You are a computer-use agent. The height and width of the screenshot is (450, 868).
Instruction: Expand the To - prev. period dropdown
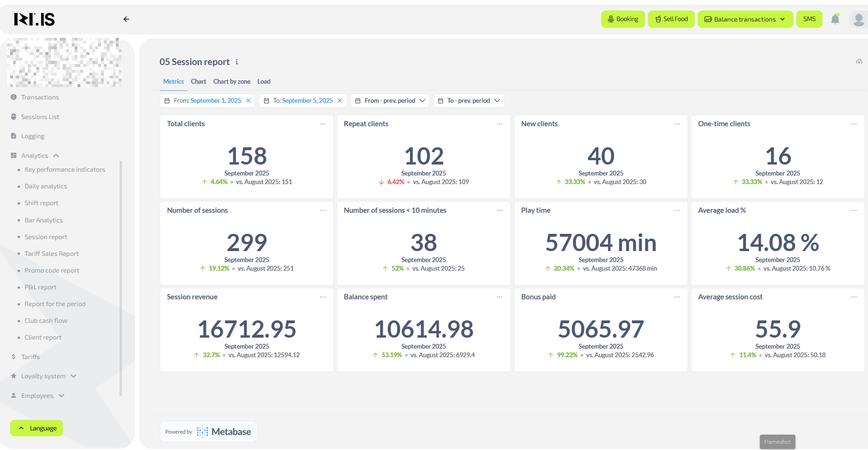[469, 101]
